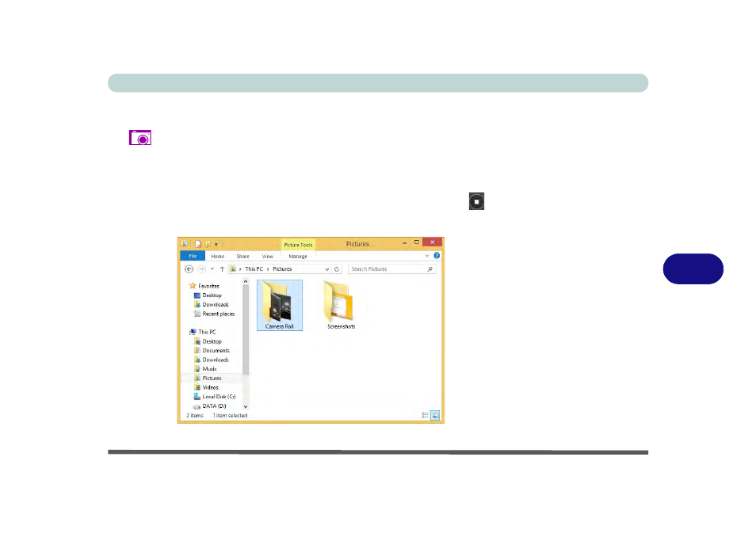Click the Search Pictures input box

tap(388, 269)
